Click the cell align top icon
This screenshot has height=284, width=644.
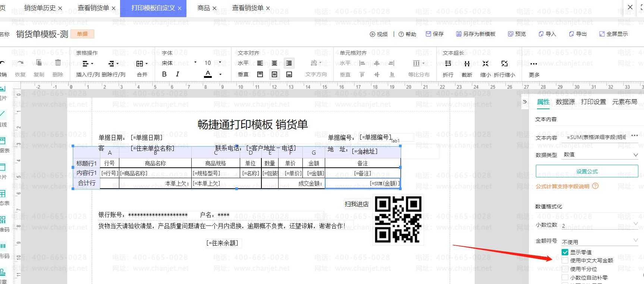coord(362,75)
